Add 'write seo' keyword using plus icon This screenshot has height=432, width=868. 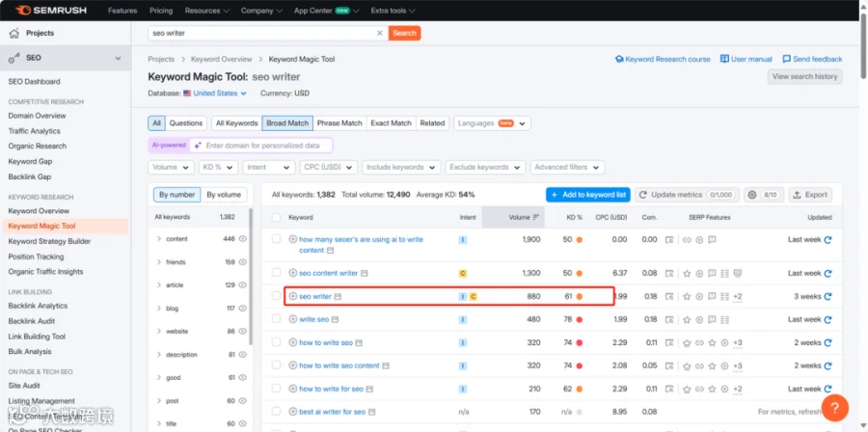(x=293, y=320)
